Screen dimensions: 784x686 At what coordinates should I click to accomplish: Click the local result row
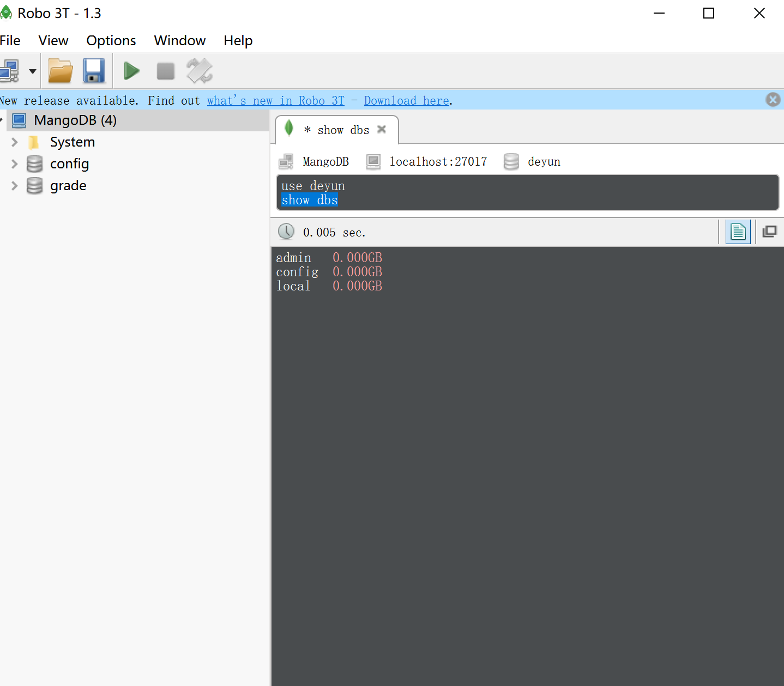tap(329, 286)
